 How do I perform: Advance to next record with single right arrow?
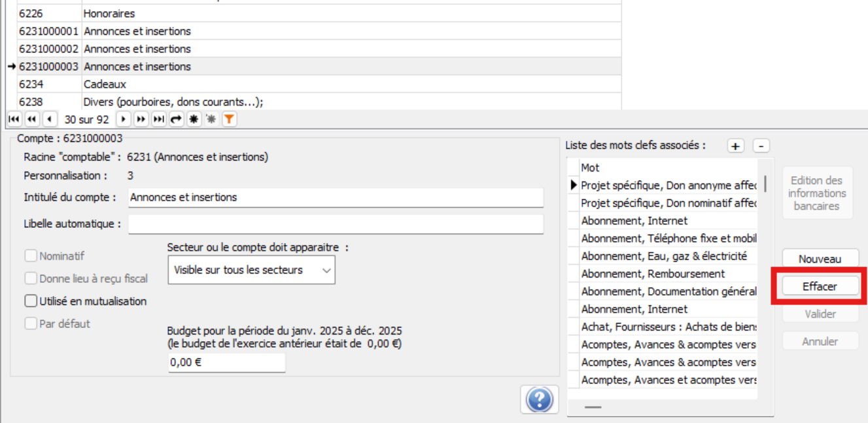[x=123, y=119]
